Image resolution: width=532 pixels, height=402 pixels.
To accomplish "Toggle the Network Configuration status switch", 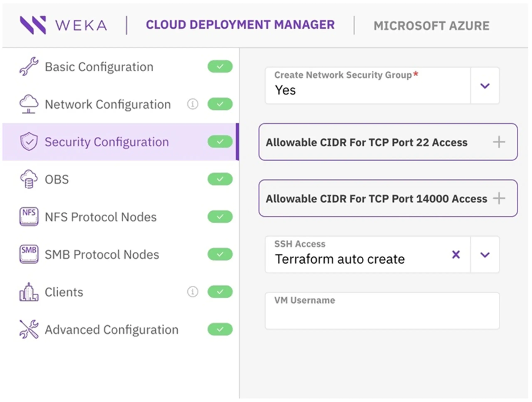I will (220, 104).
